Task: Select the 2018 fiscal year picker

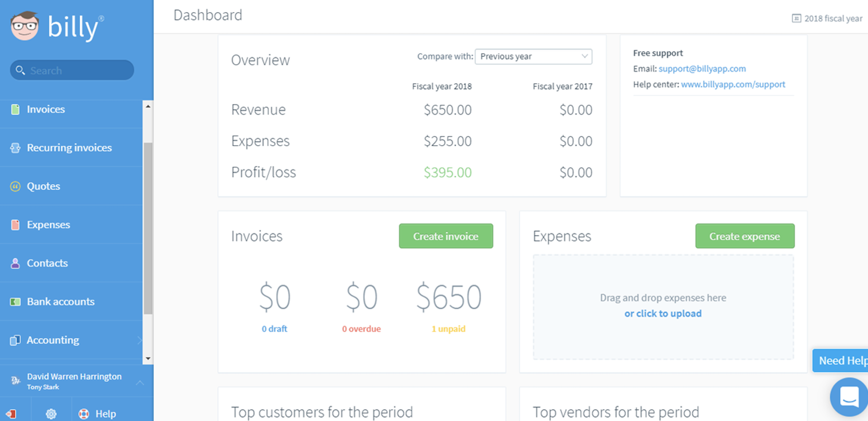Action: (827, 19)
